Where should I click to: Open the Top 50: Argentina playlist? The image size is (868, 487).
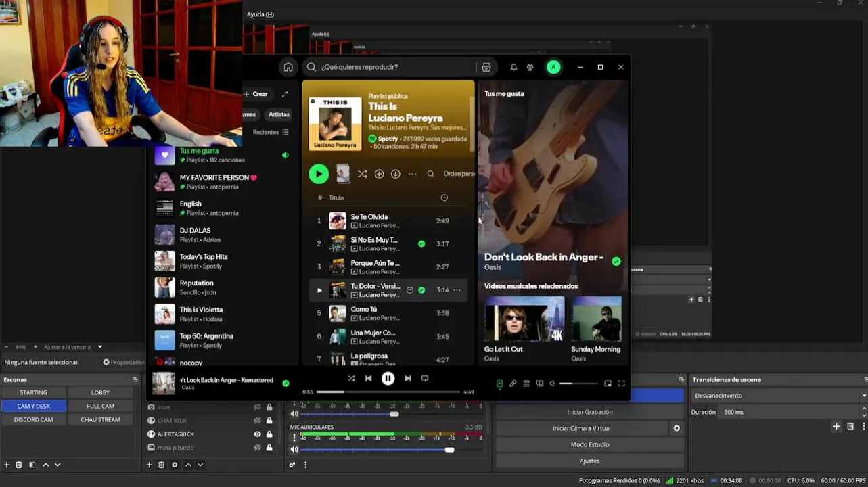pyautogui.click(x=222, y=340)
